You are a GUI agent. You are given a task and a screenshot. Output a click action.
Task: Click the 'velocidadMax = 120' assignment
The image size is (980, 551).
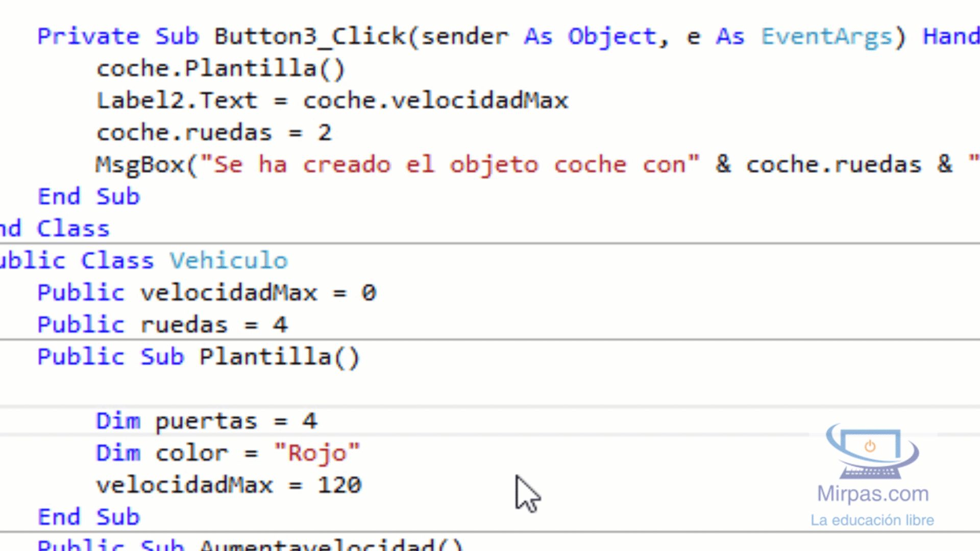(x=229, y=485)
